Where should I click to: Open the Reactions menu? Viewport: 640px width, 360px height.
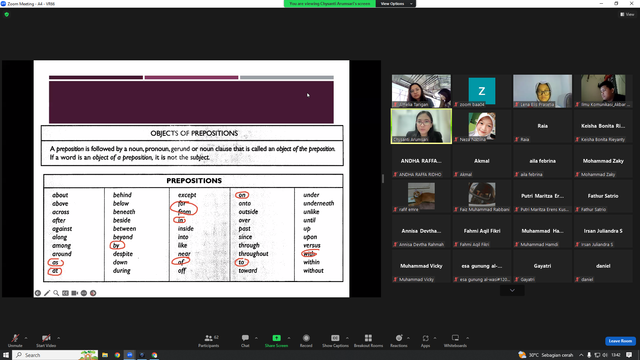(398, 340)
